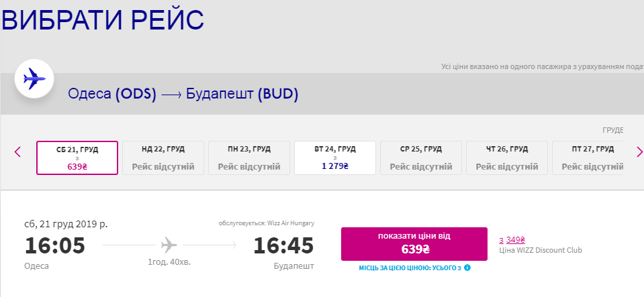Select Monday 23 December date tab
This screenshot has width=644, height=297.
point(249,158)
